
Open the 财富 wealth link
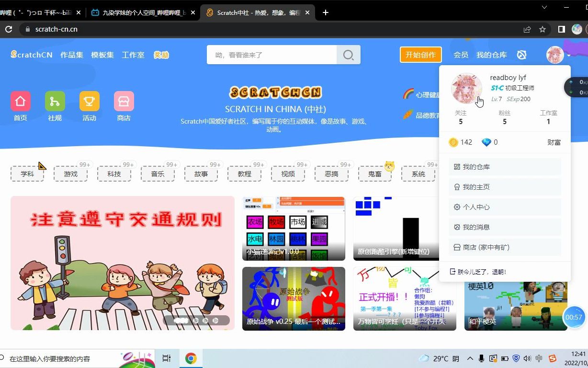554,142
